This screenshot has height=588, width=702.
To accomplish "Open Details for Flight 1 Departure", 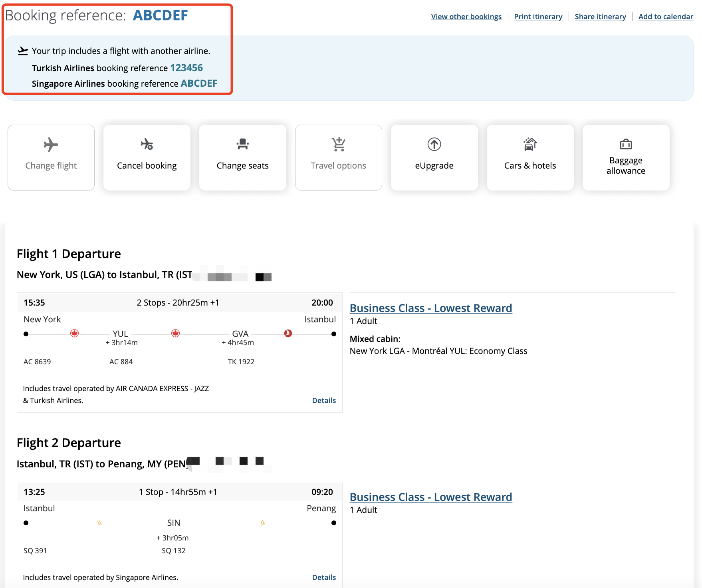I will 324,400.
